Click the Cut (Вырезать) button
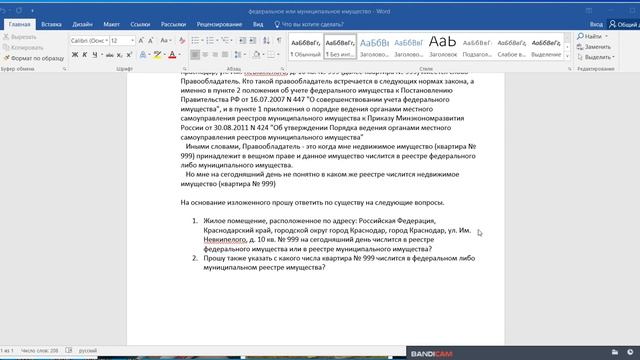Viewport: 640px width, 360px height. pos(20,37)
